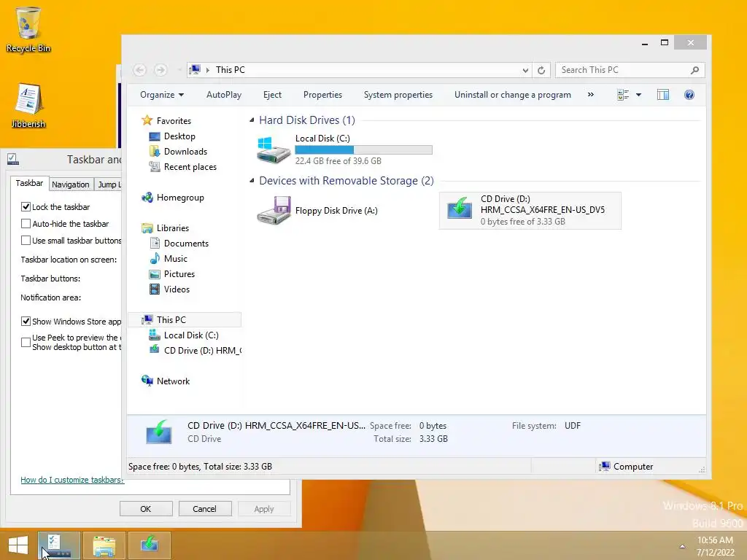
Task: Select the Local Disk (C:) drive icon
Action: (x=273, y=149)
